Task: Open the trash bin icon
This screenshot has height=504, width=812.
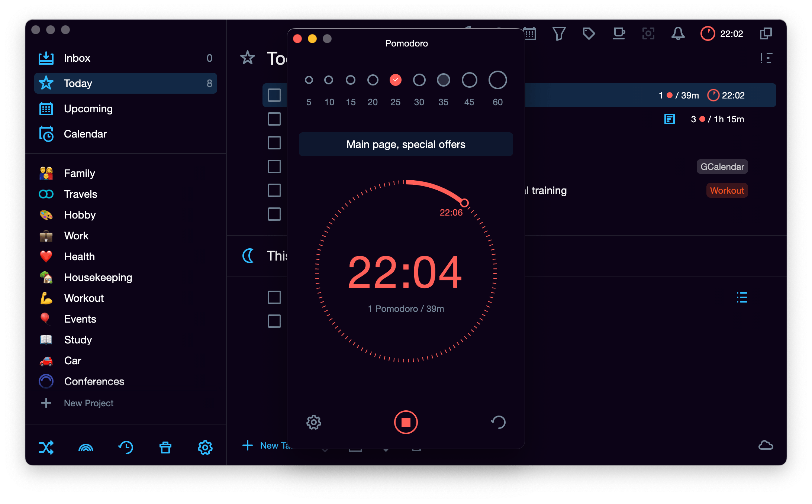Action: click(x=165, y=448)
